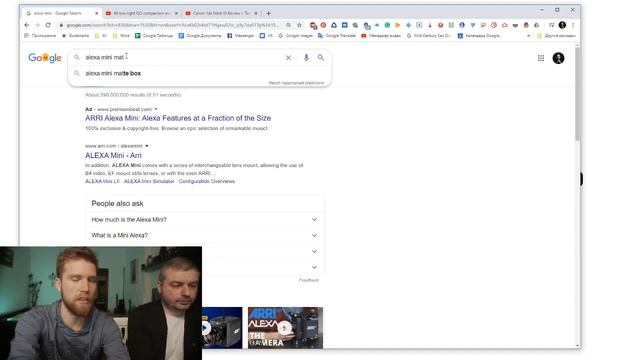
Task: Click the zoom magnifier icon in address bar
Action: (289, 25)
